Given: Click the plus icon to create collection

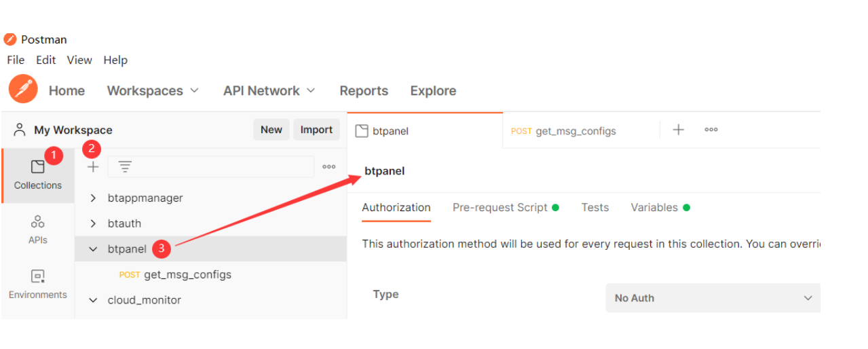Looking at the screenshot, I should tap(93, 167).
